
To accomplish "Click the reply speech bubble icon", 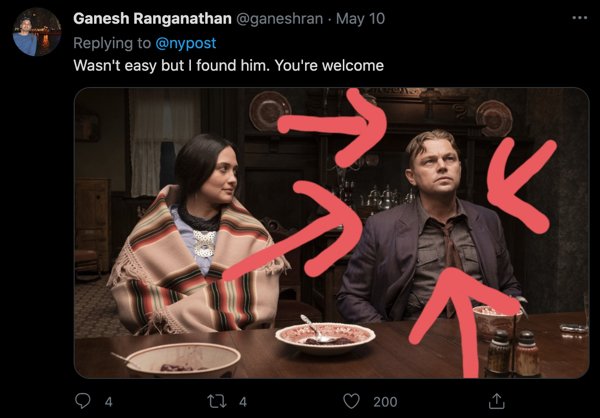I will coord(84,401).
